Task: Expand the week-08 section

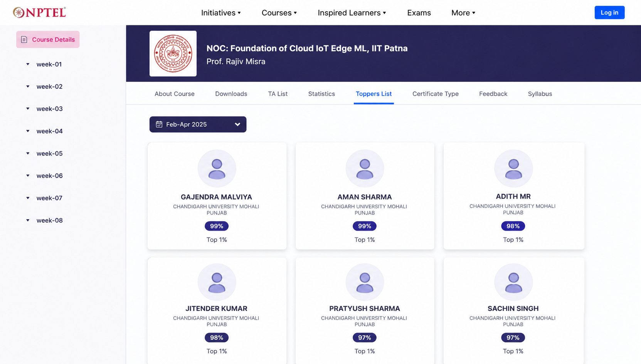Action: [x=49, y=220]
